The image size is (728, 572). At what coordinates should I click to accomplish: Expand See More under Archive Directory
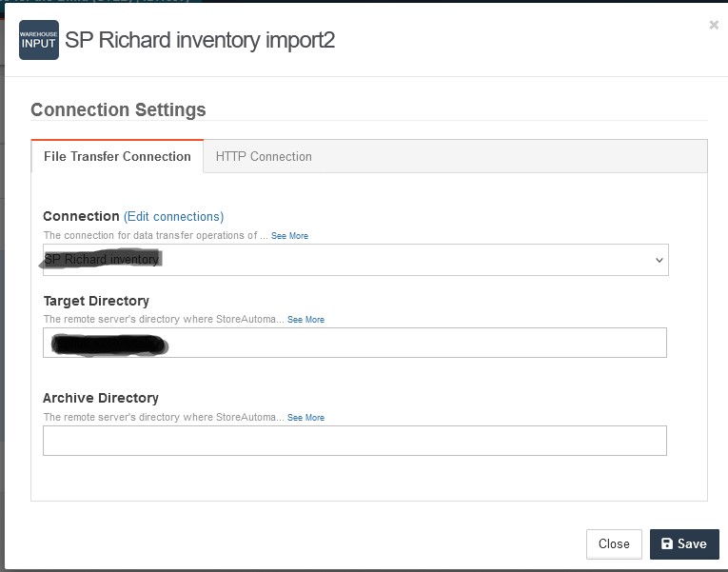(306, 418)
